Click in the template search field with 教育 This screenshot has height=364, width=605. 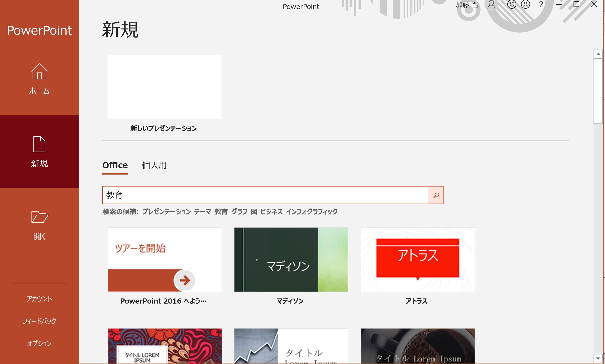pos(265,195)
